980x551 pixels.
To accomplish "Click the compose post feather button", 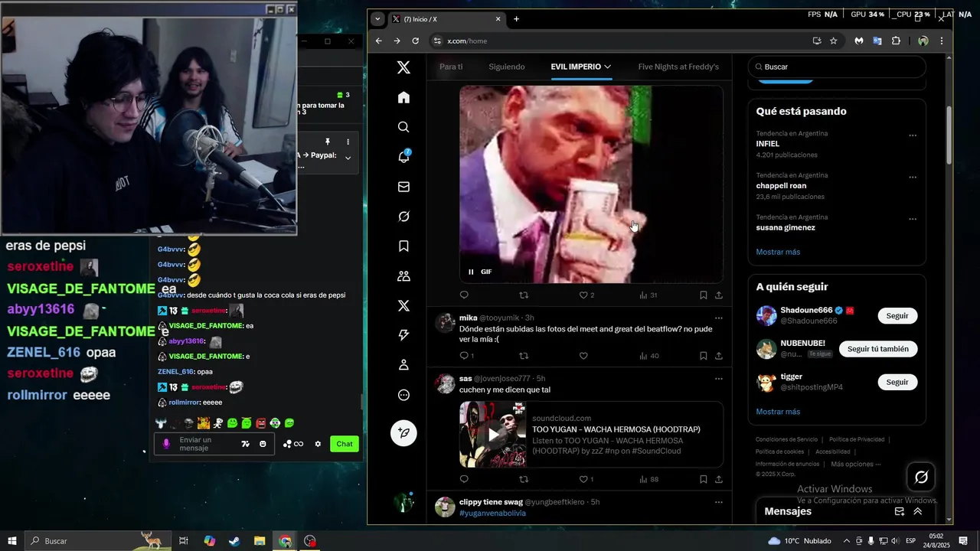I will point(403,433).
